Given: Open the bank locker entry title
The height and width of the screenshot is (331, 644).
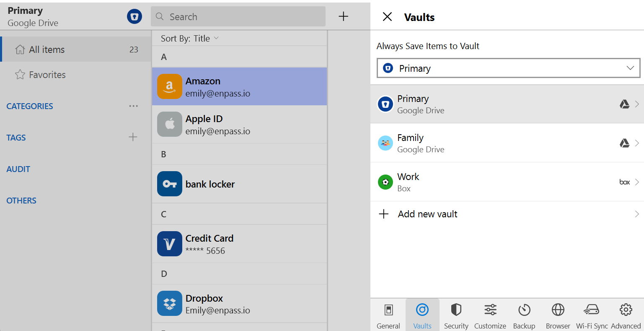Looking at the screenshot, I should (x=210, y=184).
